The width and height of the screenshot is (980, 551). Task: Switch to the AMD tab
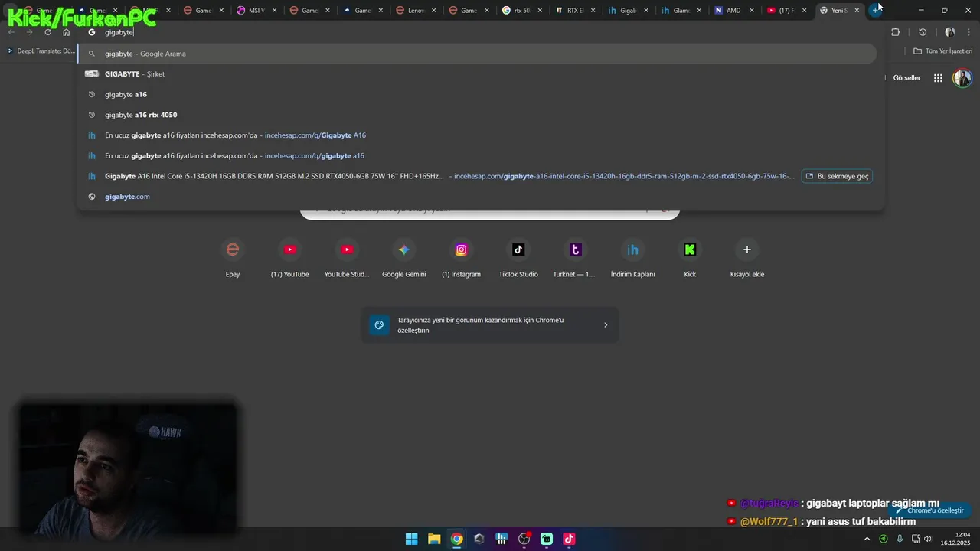point(733,11)
